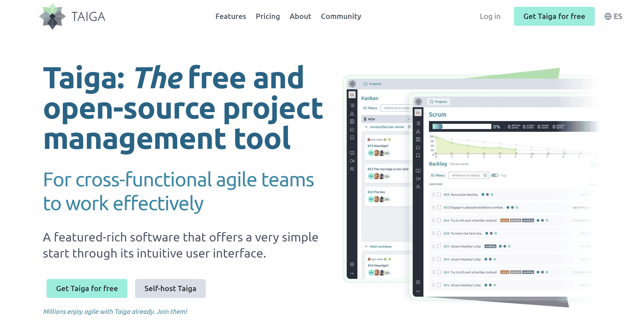Open settings gear in Scrum sidebar

[418, 282]
